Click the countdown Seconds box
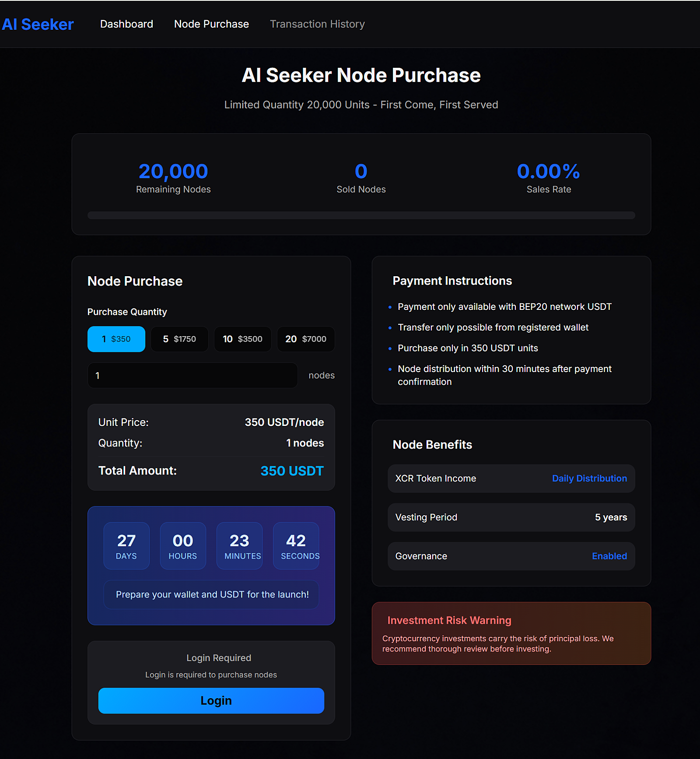The image size is (700, 759). click(296, 546)
